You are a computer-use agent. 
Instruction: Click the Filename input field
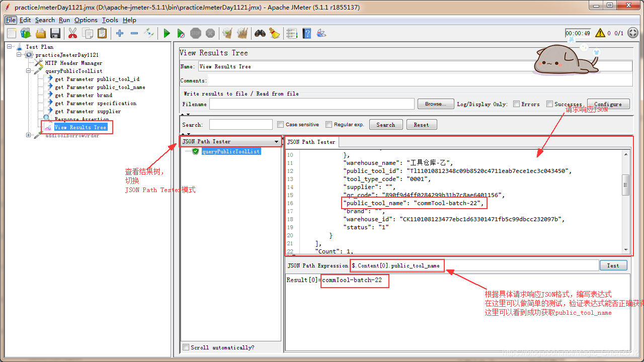pyautogui.click(x=312, y=104)
